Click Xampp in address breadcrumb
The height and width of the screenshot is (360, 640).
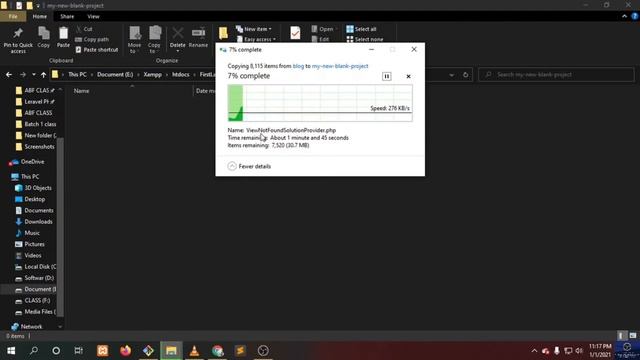(152, 75)
